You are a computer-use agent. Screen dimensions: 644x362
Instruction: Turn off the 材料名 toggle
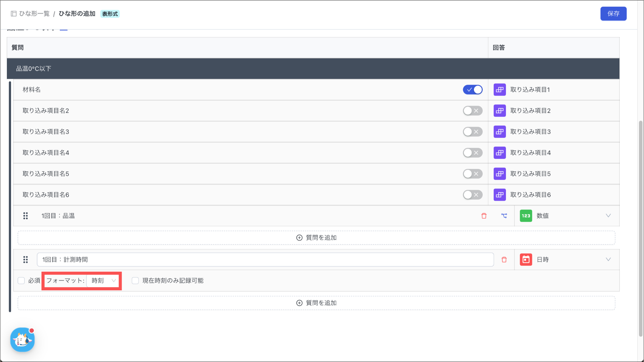[x=472, y=90]
